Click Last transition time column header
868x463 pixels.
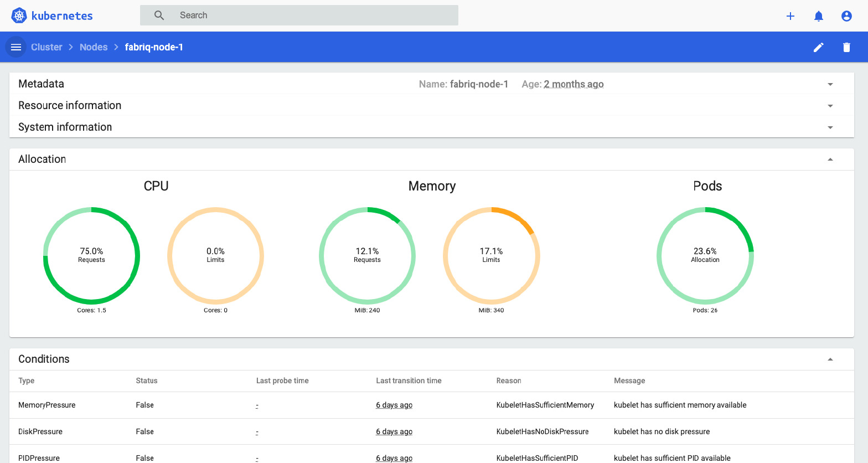click(x=409, y=380)
